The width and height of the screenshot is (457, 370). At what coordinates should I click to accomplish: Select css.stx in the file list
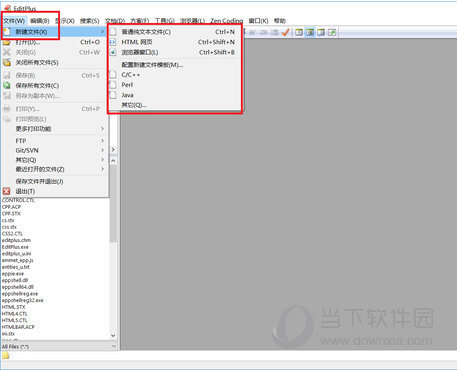[x=9, y=227]
